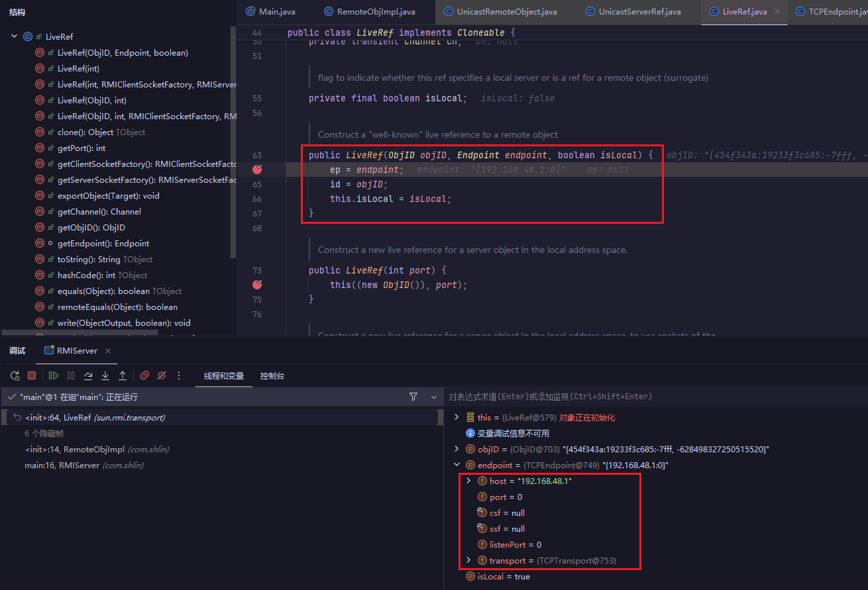The image size is (868, 590).
Task: Click the 'id = objID;' code line
Action: point(358,184)
